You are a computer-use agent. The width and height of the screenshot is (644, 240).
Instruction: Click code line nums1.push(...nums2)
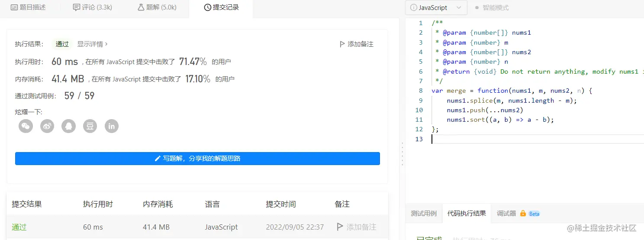(485, 110)
